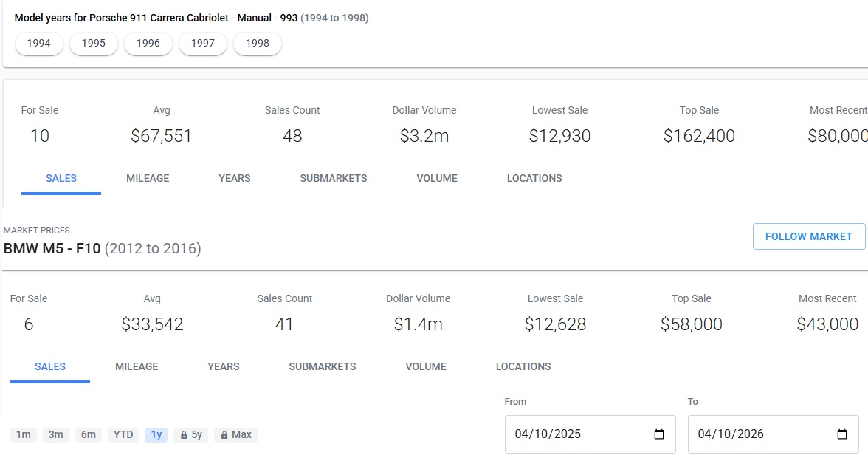Open the To date calendar picker icon
The height and width of the screenshot is (461, 868).
(x=842, y=434)
